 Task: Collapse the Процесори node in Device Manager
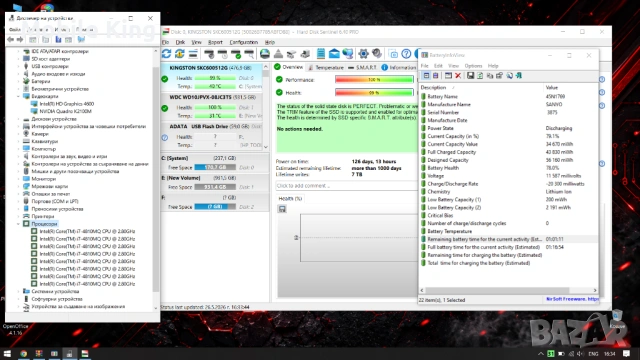[x=18, y=224]
